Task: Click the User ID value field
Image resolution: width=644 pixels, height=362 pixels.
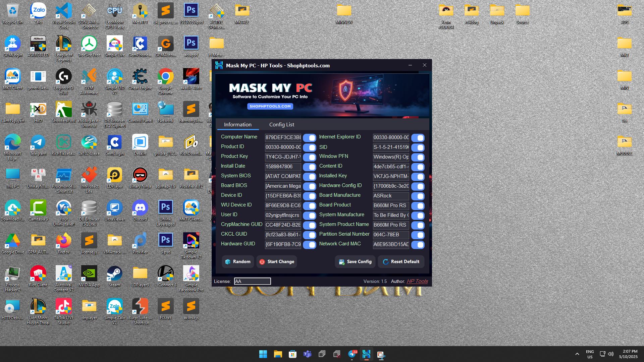Action: click(x=283, y=215)
